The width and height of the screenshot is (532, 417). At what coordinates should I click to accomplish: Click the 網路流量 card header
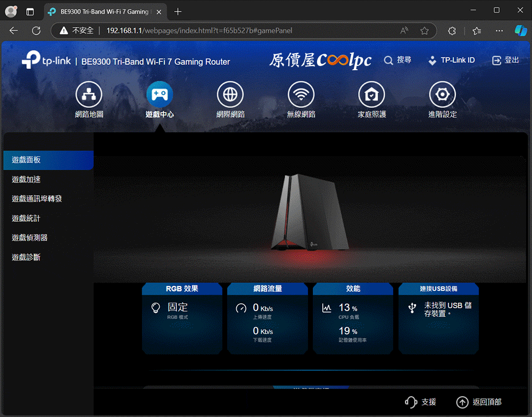(x=268, y=289)
